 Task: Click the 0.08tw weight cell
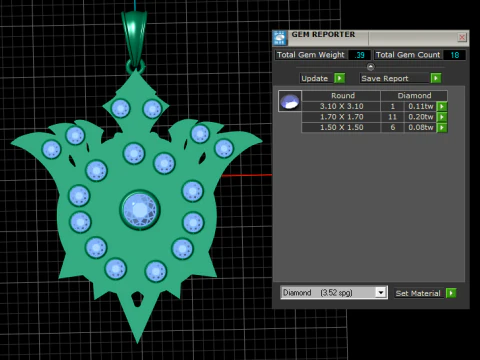coord(420,128)
